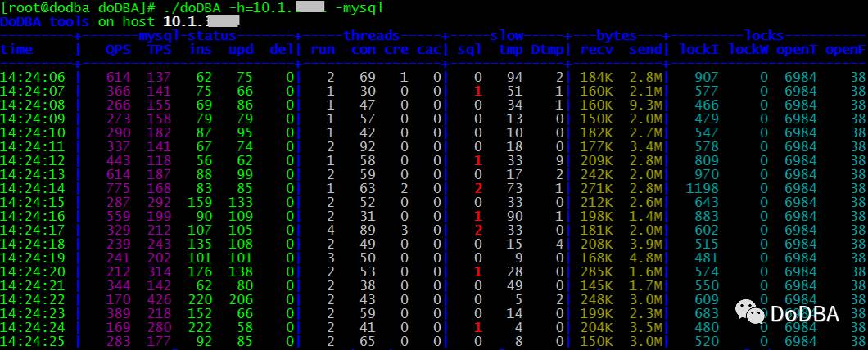
Task: Click threads con value '92'
Action: [x=368, y=146]
